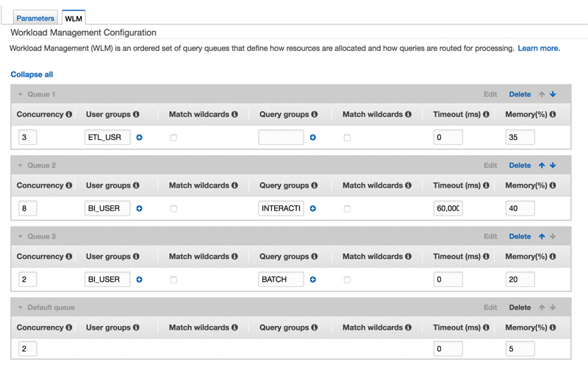Move Queue 1 down with the arrow
Screen dimensions: 588x376
point(553,94)
